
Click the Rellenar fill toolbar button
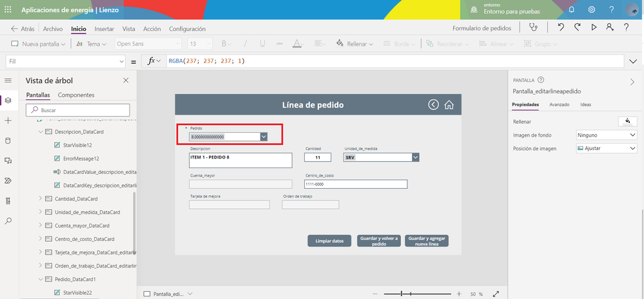click(x=355, y=44)
